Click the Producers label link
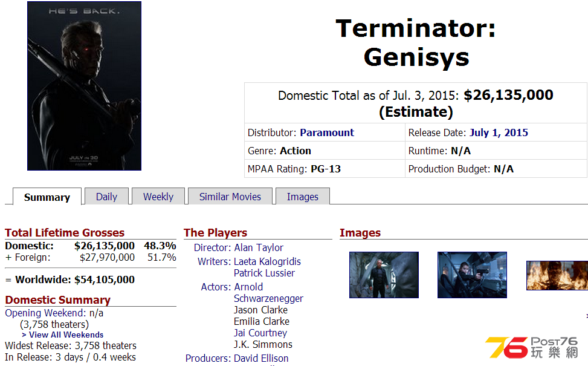The width and height of the screenshot is (588, 366). pyautogui.click(x=208, y=358)
